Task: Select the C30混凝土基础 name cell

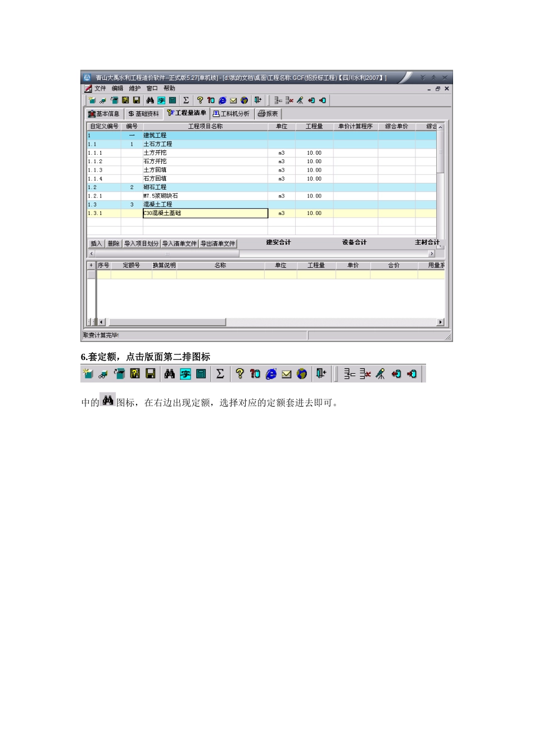Action: tap(205, 213)
